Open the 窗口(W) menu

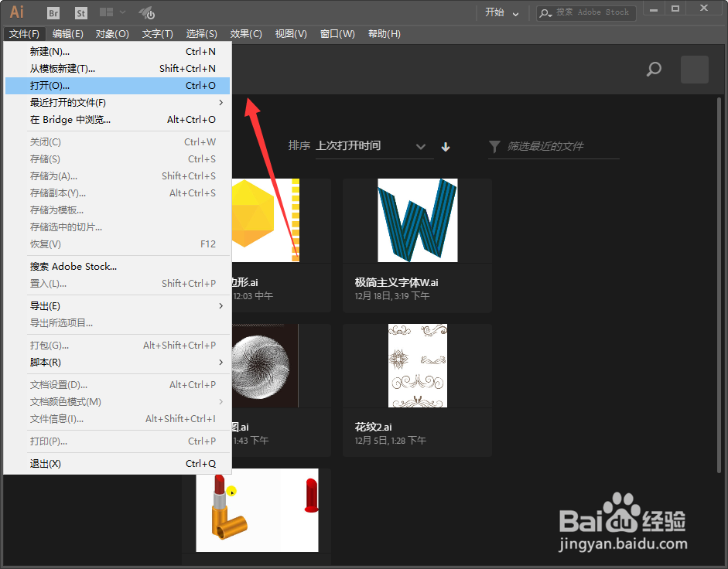(x=337, y=34)
